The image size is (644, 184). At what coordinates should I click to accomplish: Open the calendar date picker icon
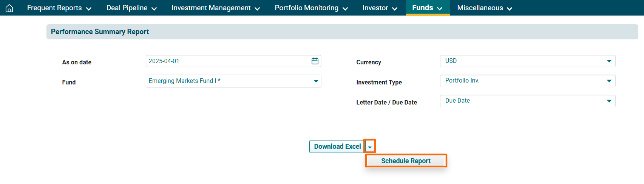coord(315,61)
